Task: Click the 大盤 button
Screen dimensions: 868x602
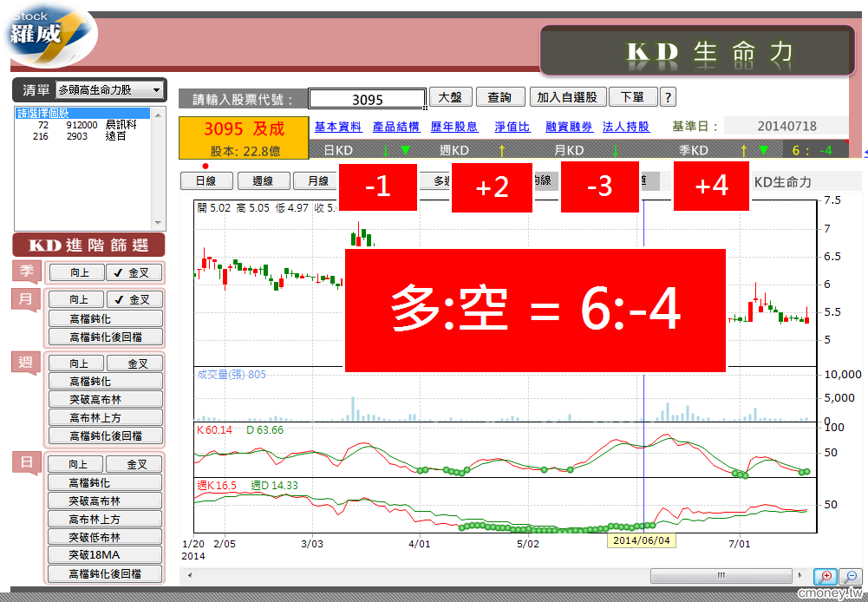Action: (x=450, y=97)
